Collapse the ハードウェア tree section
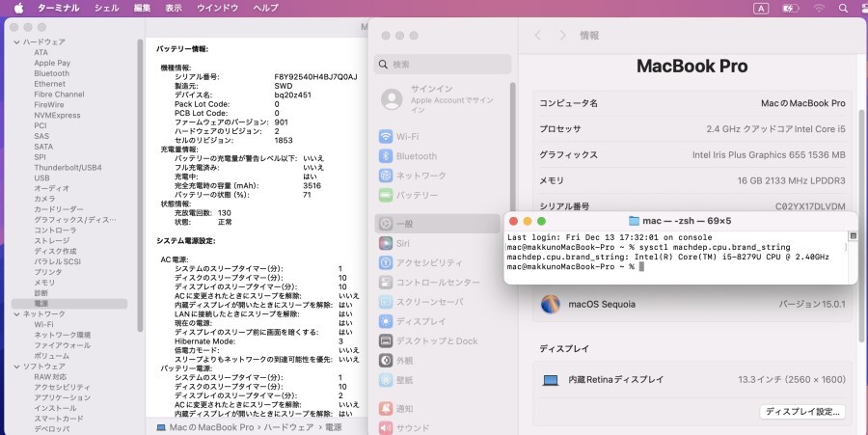 (16, 42)
